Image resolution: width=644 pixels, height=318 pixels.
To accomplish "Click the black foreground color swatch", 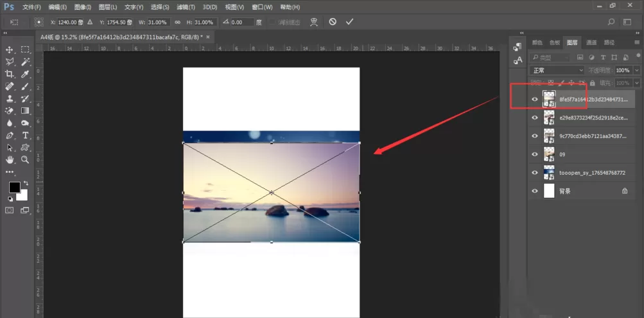I will 14,188.
